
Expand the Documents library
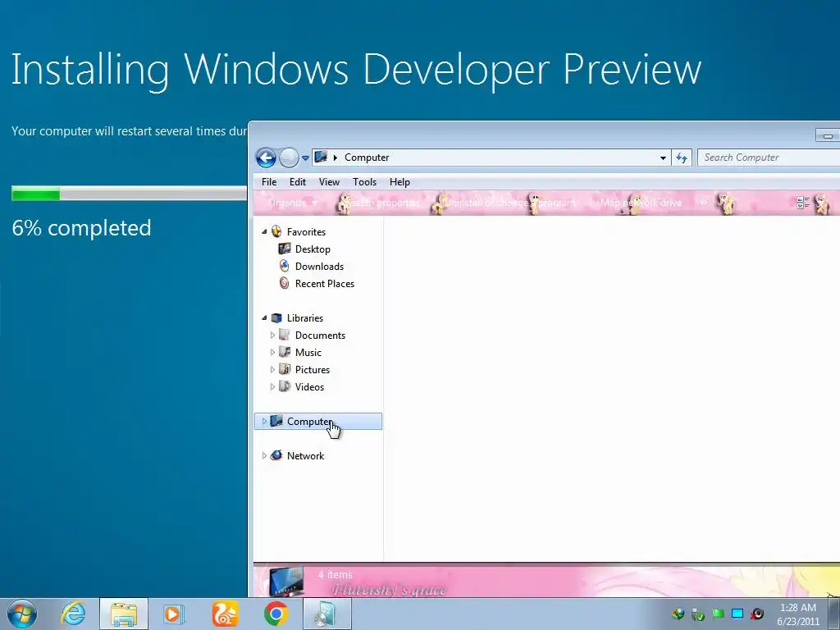pos(272,336)
